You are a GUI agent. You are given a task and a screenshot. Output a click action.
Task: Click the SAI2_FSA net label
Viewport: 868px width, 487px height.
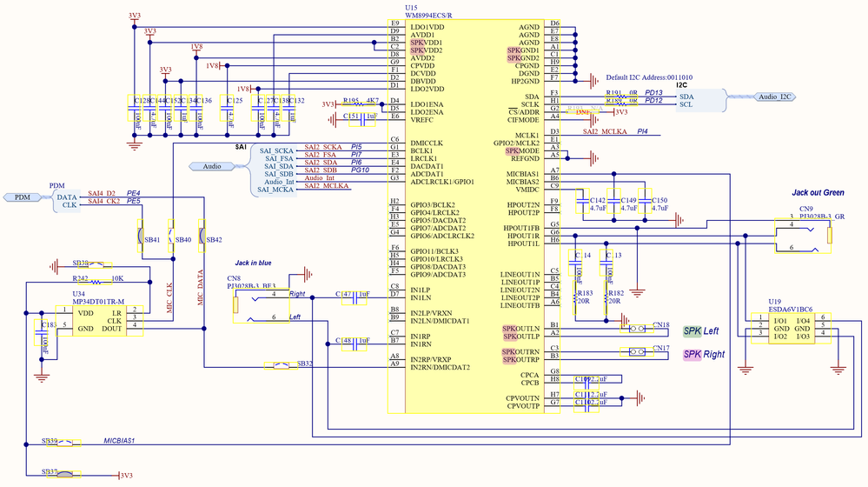[x=320, y=155]
